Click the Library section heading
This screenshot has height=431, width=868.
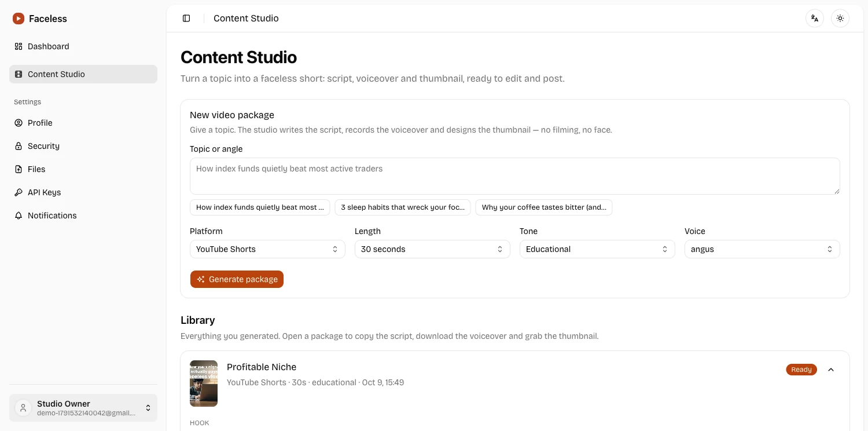pos(198,320)
